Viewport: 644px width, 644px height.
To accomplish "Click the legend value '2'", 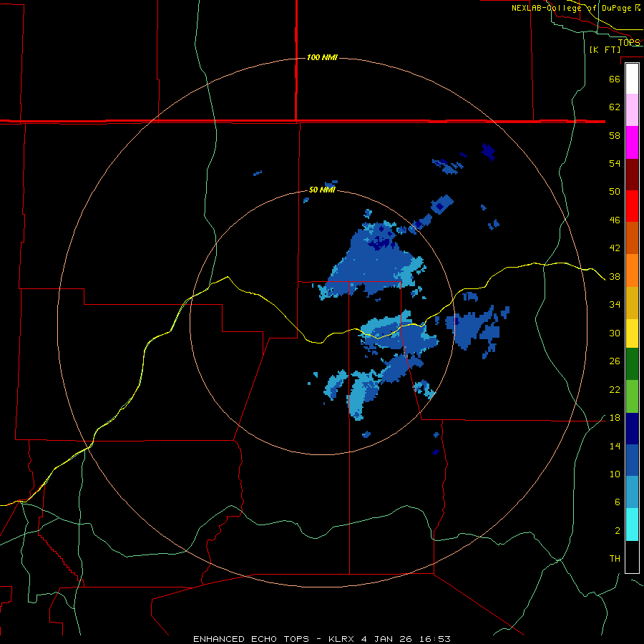I will tap(617, 531).
